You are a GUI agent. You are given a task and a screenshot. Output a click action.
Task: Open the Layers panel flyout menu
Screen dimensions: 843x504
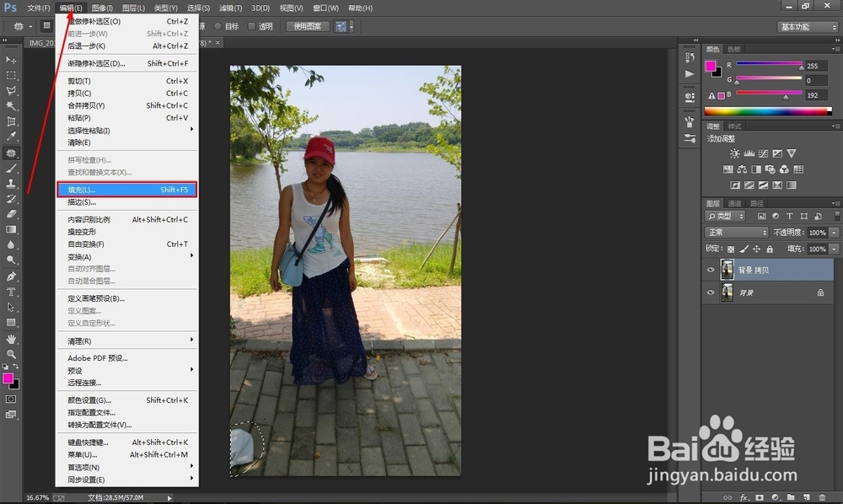835,203
